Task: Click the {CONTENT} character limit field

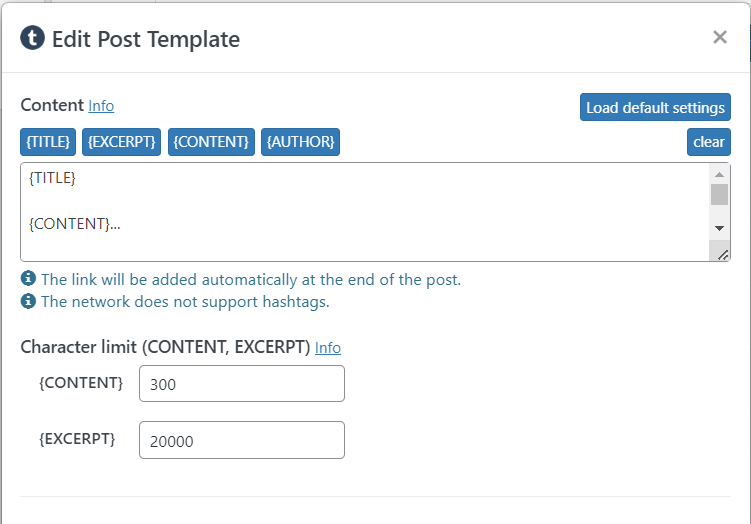Action: point(242,383)
